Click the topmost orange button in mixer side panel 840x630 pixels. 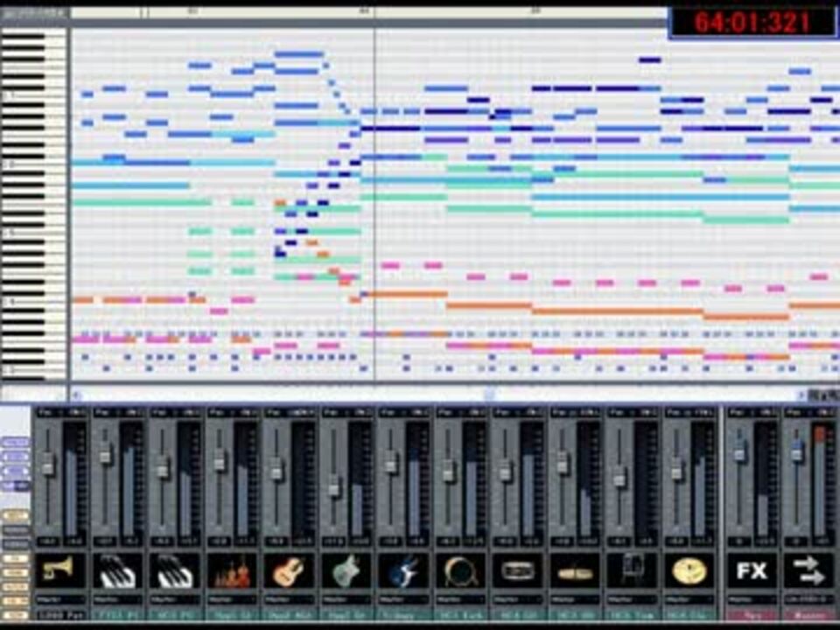tap(15, 515)
